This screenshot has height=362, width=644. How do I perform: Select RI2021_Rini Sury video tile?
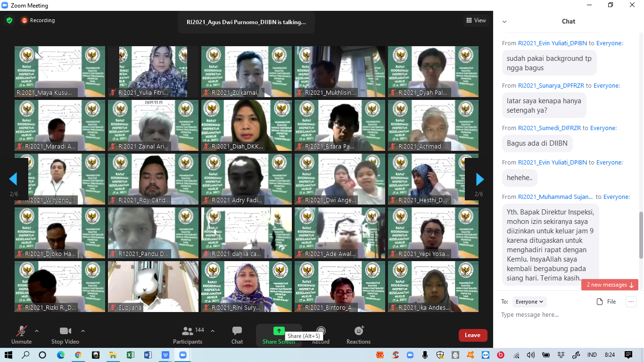click(x=247, y=287)
